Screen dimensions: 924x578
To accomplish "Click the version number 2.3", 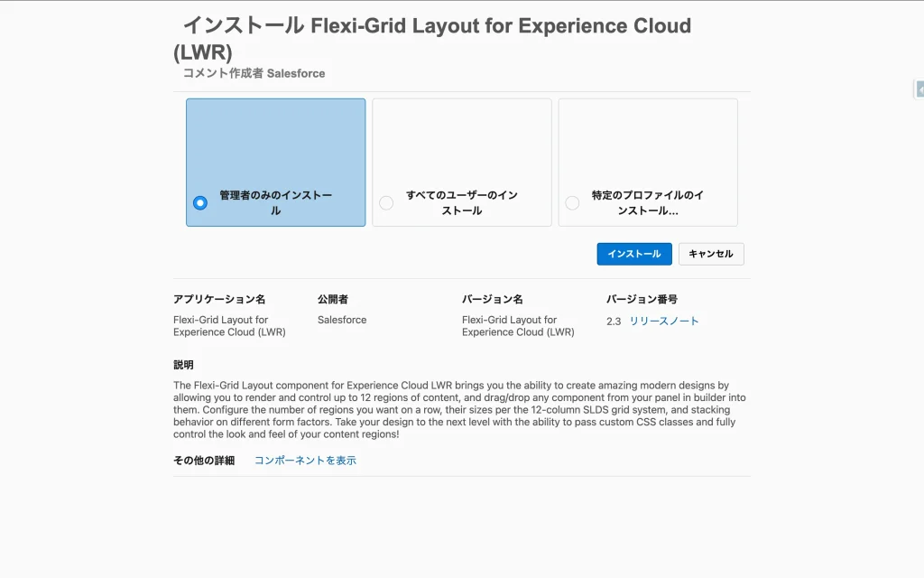I will pyautogui.click(x=614, y=322).
